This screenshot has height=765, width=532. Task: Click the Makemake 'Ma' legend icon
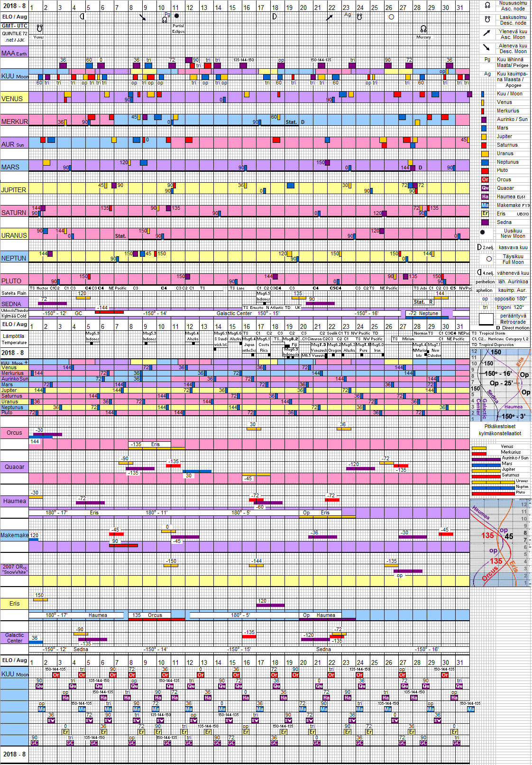pyautogui.click(x=485, y=205)
